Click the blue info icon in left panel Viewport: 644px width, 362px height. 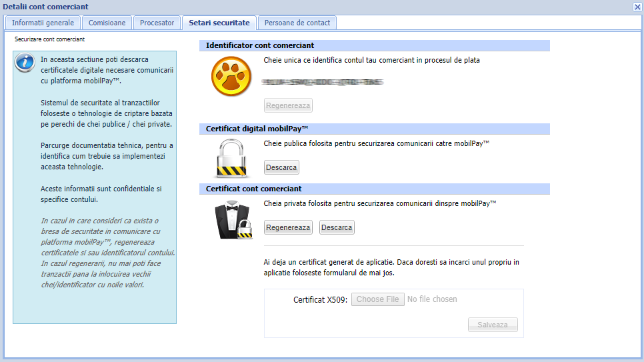(25, 63)
